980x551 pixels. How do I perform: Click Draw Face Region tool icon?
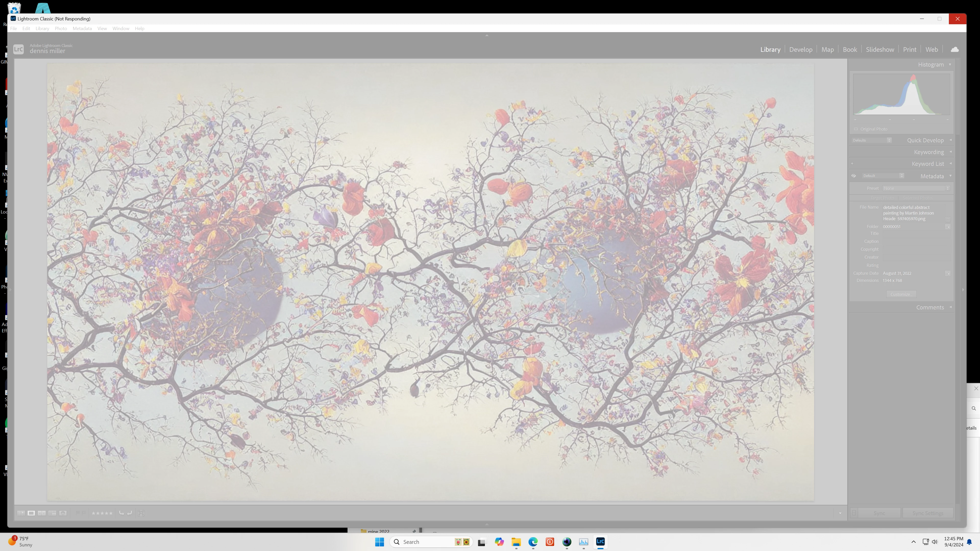(x=141, y=513)
